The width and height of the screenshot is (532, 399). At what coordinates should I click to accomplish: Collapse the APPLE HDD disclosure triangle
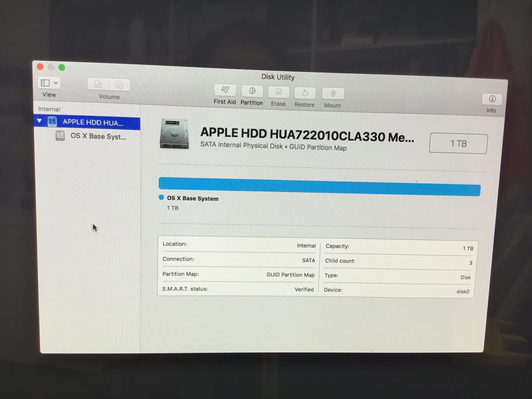click(39, 121)
